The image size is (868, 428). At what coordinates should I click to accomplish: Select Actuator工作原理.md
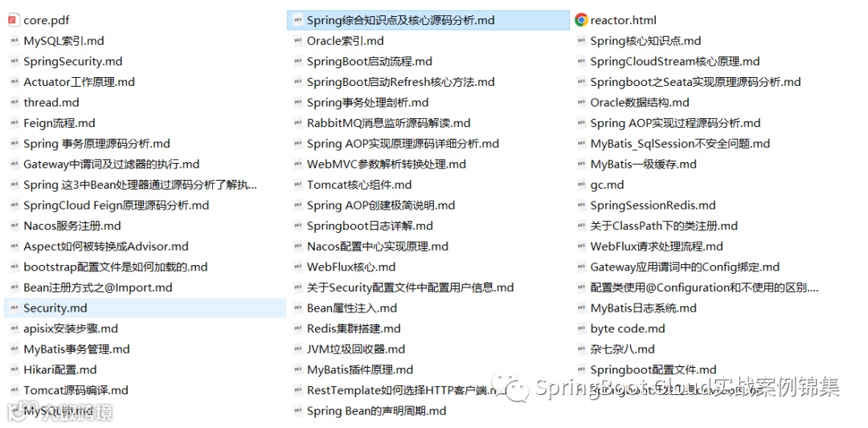(x=79, y=82)
